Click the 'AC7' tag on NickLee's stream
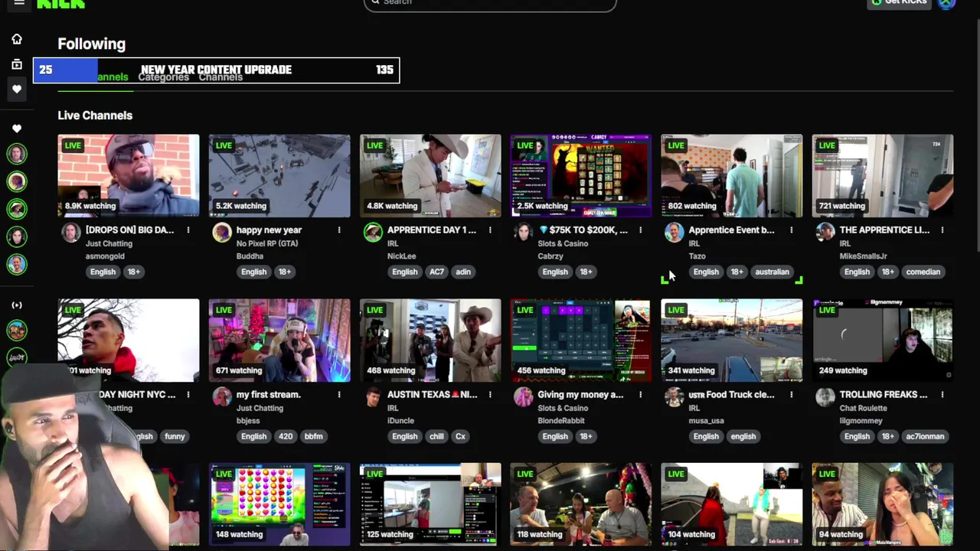 tap(436, 272)
